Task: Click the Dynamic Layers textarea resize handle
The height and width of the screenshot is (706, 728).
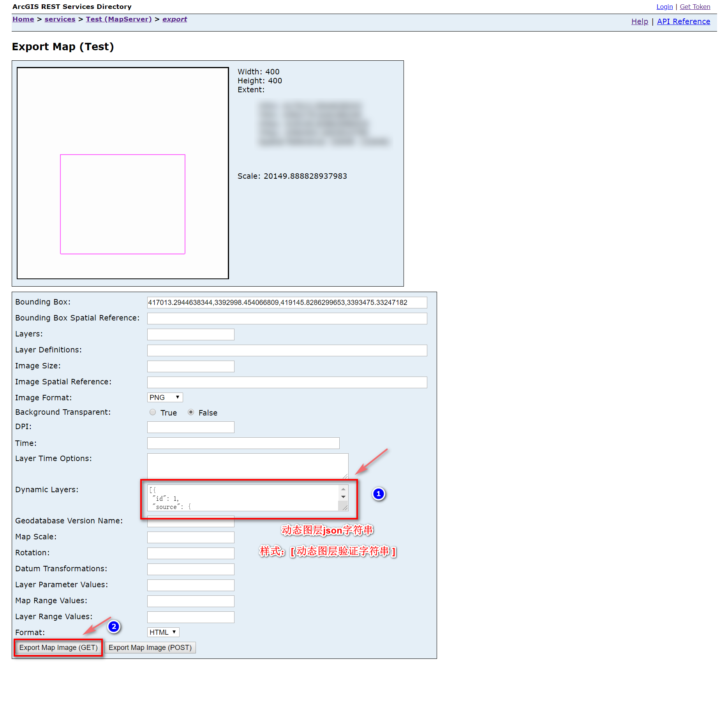Action: tap(345, 507)
